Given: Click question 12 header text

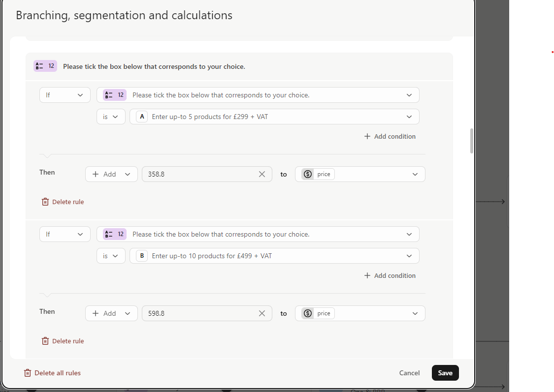Looking at the screenshot, I should [154, 66].
